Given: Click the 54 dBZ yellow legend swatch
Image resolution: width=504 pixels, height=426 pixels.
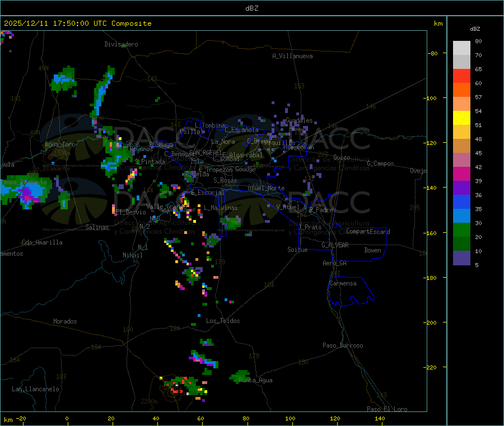Looking at the screenshot, I should [461, 118].
